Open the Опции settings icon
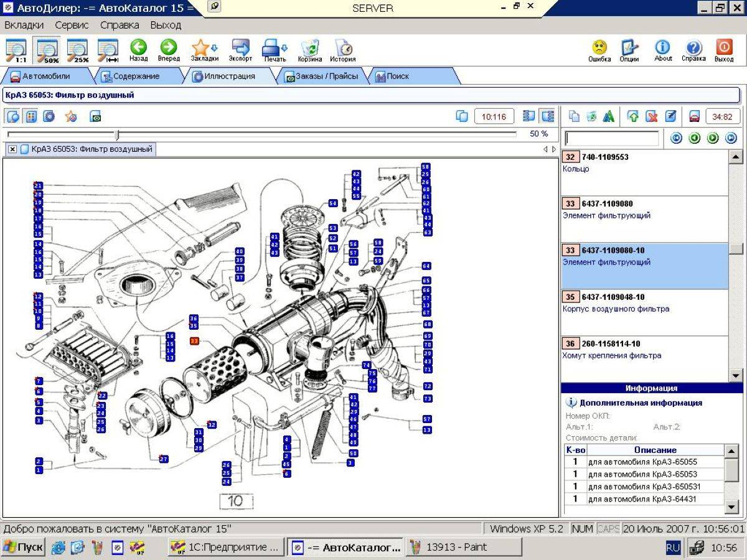This screenshot has height=560, width=747. click(x=629, y=50)
